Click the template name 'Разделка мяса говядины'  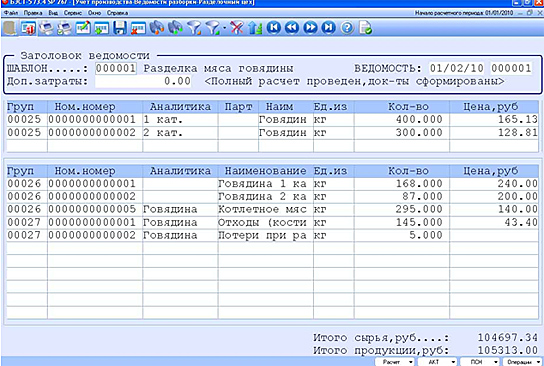[218, 68]
